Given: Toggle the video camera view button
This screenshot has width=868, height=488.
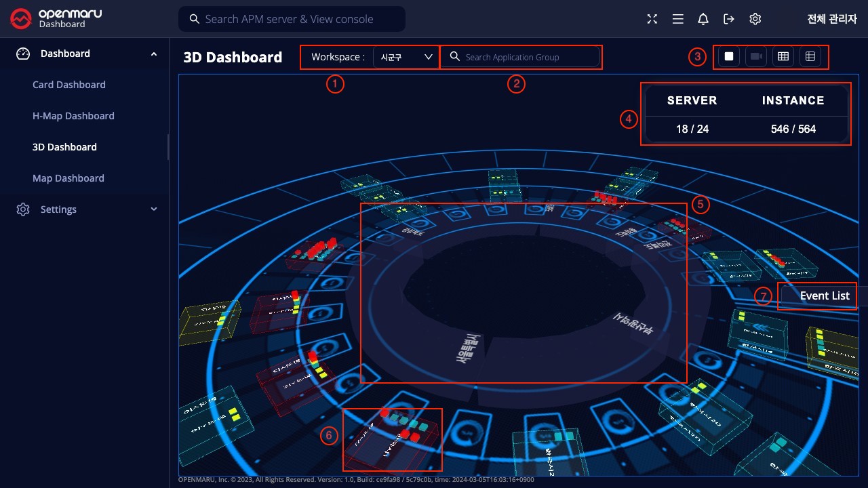Looking at the screenshot, I should click(x=756, y=57).
